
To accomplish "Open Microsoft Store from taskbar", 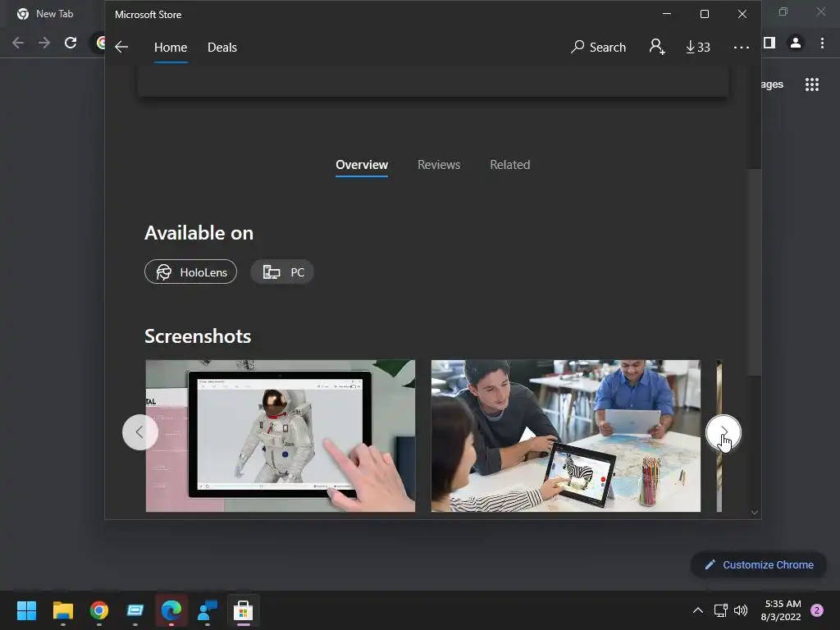I will (x=243, y=610).
